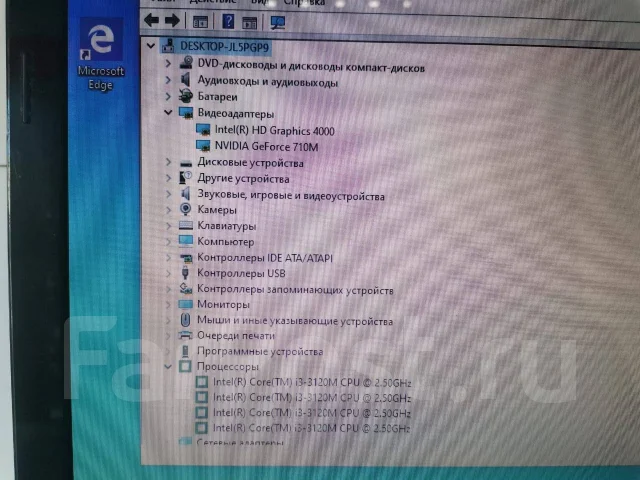Screen dimensions: 640x480
Task: Click the USB plug icon beside Контроллеры USB
Action: pyautogui.click(x=185, y=273)
